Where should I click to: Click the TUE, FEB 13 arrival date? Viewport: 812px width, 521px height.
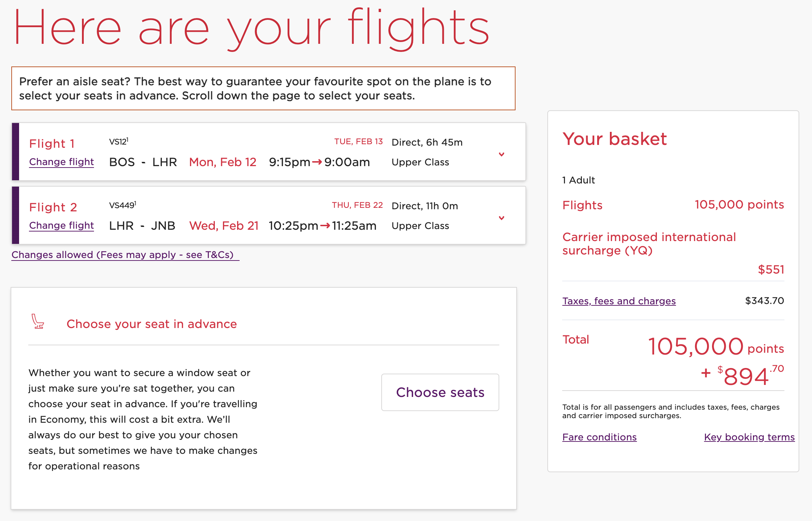tap(359, 141)
